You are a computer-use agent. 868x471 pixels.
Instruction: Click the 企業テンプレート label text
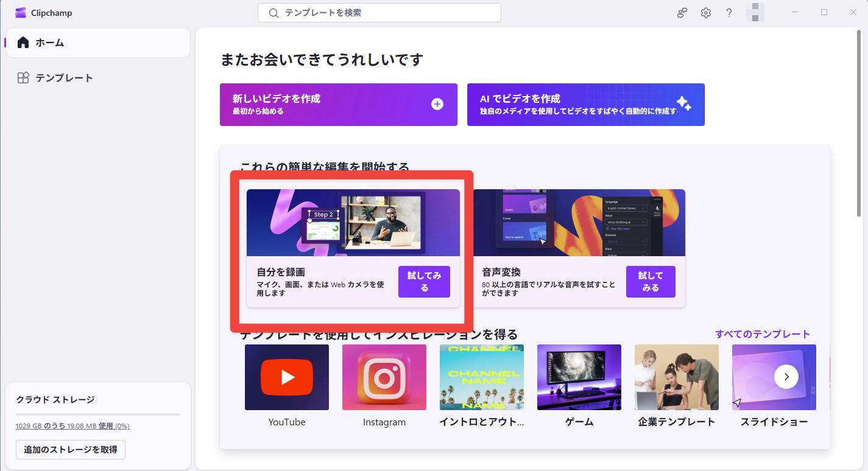click(x=677, y=422)
